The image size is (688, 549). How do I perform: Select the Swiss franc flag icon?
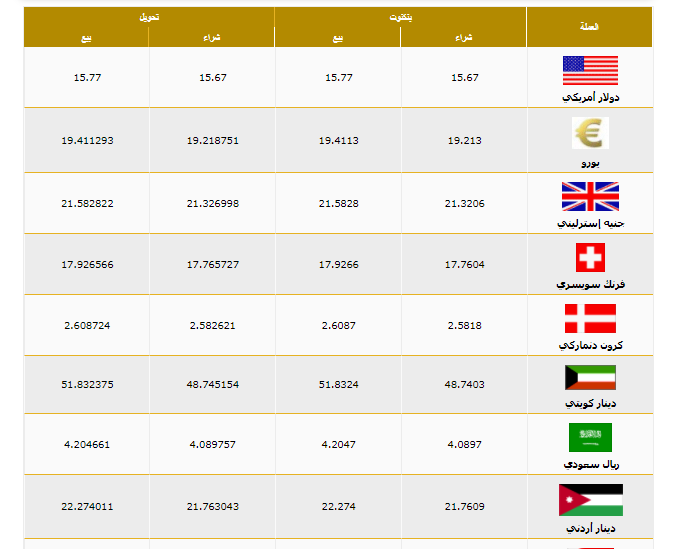[x=590, y=257]
